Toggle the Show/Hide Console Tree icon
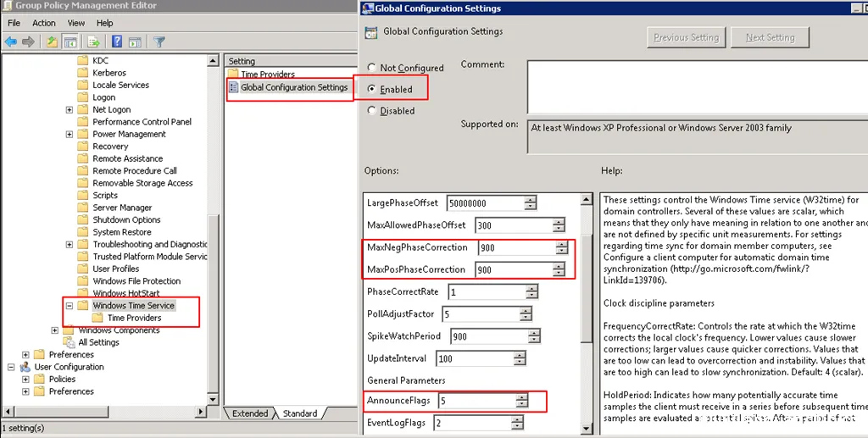Screen dimensions: 868x438 (70, 42)
